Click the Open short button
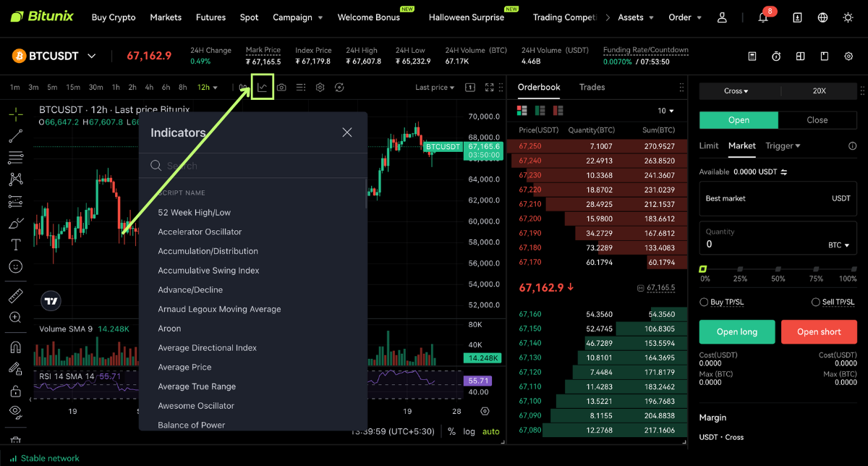This screenshot has height=466, width=868. 819,331
